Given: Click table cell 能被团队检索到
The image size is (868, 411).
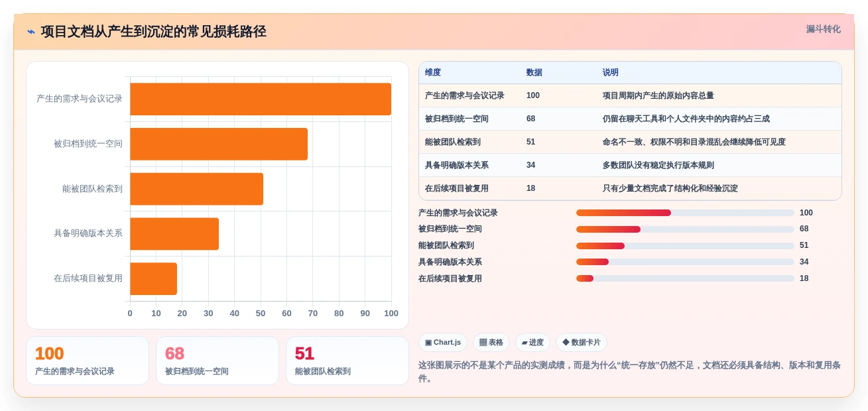Looking at the screenshot, I should click(x=453, y=142).
